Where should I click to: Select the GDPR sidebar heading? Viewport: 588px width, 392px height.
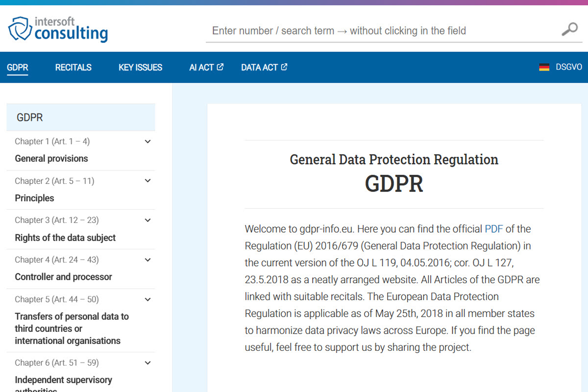(30, 118)
